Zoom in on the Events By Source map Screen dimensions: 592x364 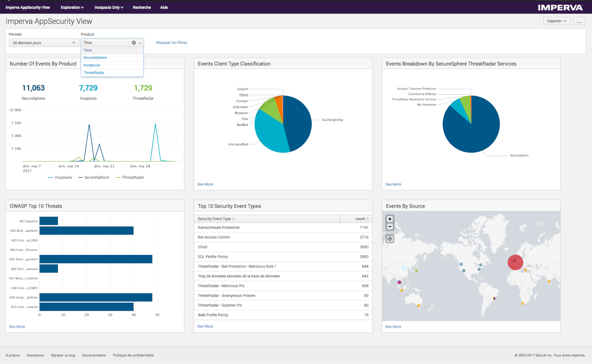(390, 219)
